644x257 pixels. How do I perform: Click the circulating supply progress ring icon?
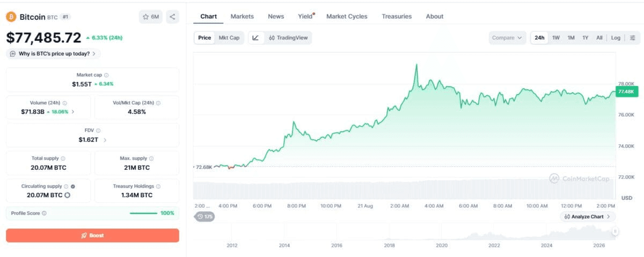[67, 195]
